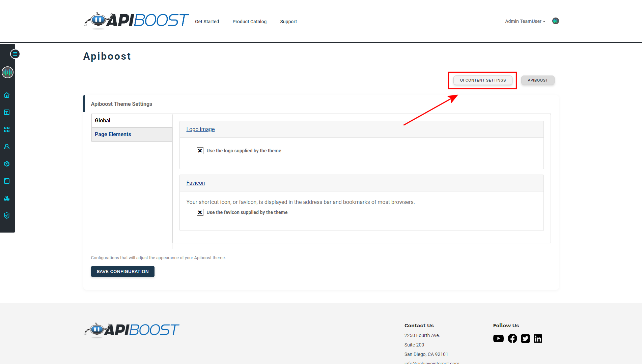This screenshot has height=364, width=642.
Task: Click the favicon description text
Action: [301, 202]
